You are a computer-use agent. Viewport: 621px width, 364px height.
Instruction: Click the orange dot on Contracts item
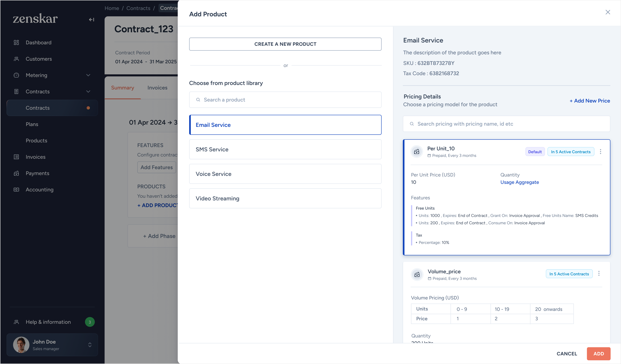pos(88,108)
